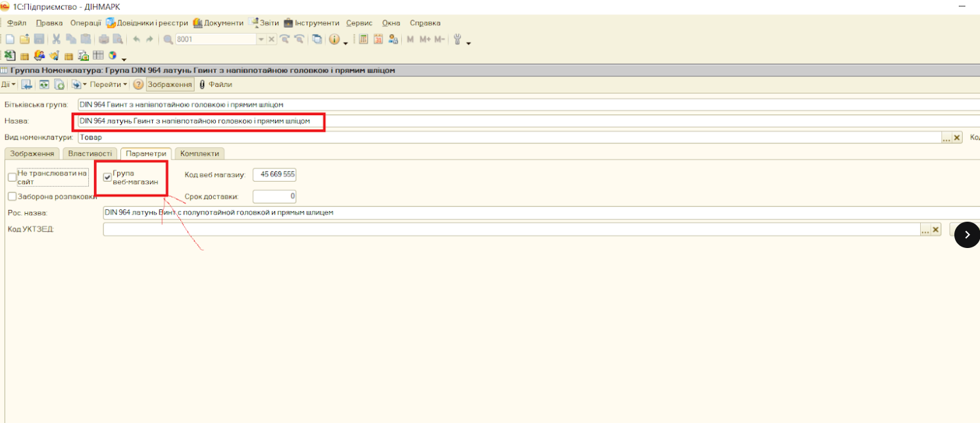This screenshot has width=980, height=423.
Task: Open the Інструменти menu
Action: pyautogui.click(x=311, y=22)
